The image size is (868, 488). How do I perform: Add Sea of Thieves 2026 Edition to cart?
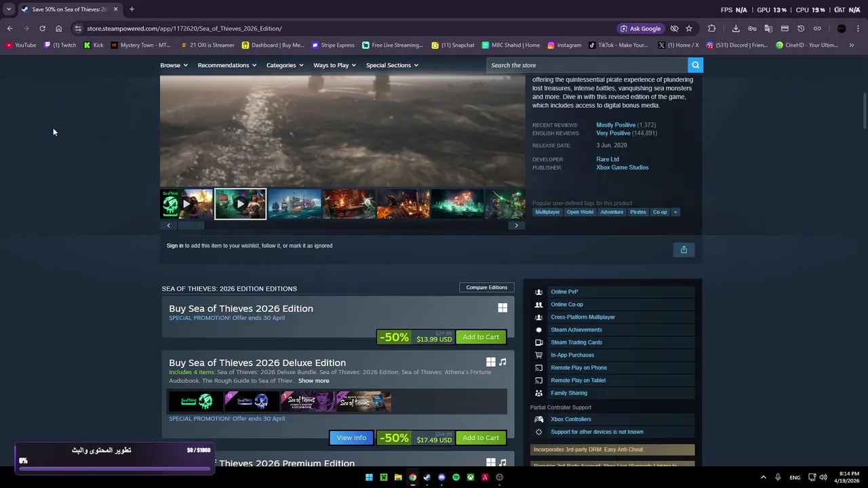pos(481,337)
